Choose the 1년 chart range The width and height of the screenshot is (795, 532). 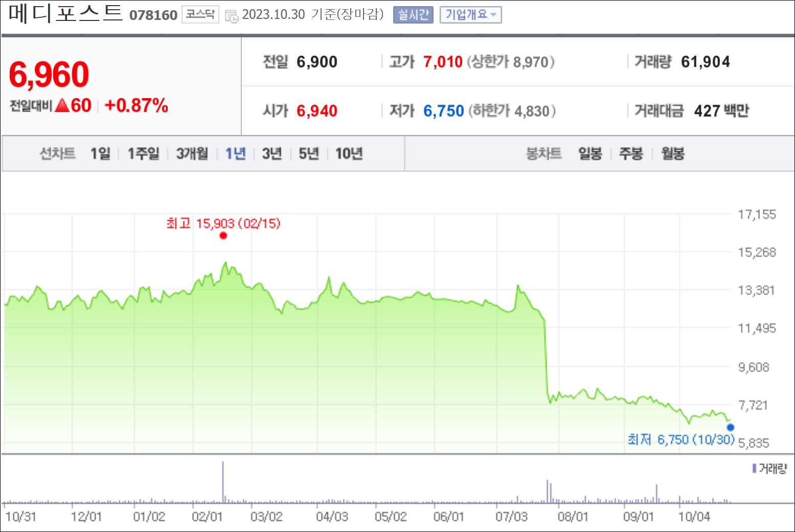pyautogui.click(x=236, y=153)
